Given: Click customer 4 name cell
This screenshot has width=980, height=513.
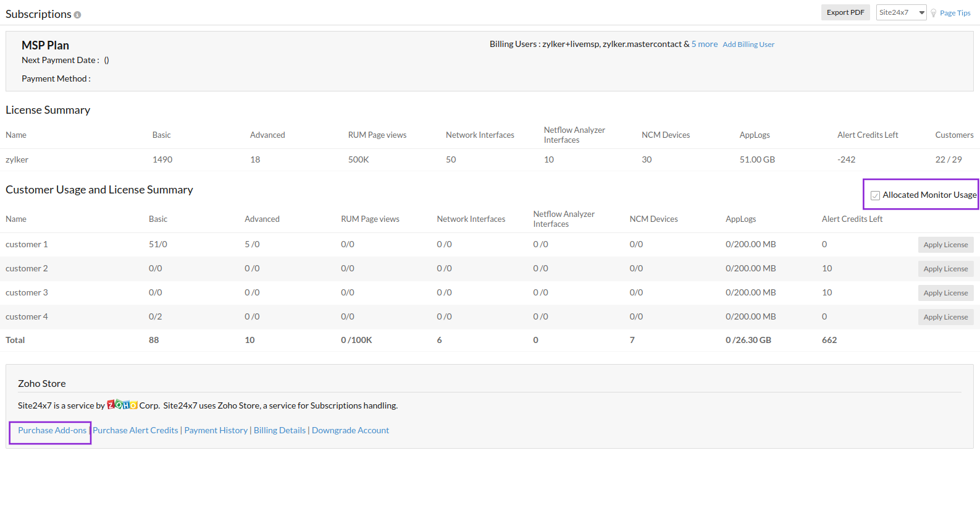Looking at the screenshot, I should [x=27, y=316].
